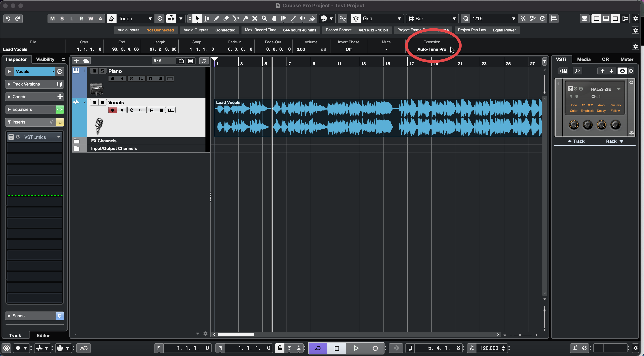Screen dimensions: 644x356
Task: Expand the Chords section in the Inspector
Action: click(x=9, y=96)
